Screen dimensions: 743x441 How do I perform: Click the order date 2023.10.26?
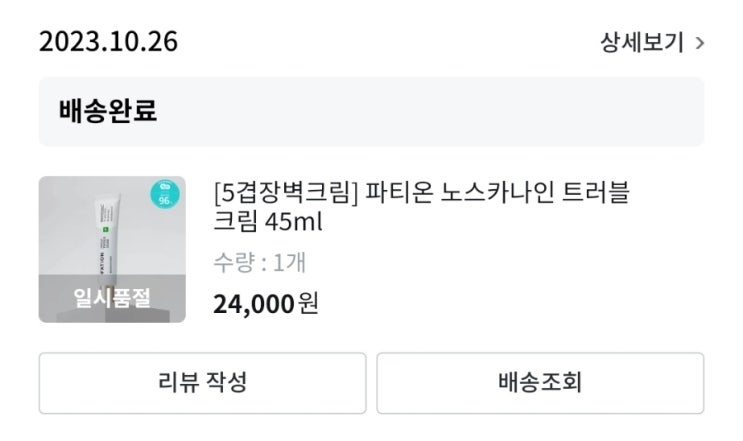pos(108,43)
